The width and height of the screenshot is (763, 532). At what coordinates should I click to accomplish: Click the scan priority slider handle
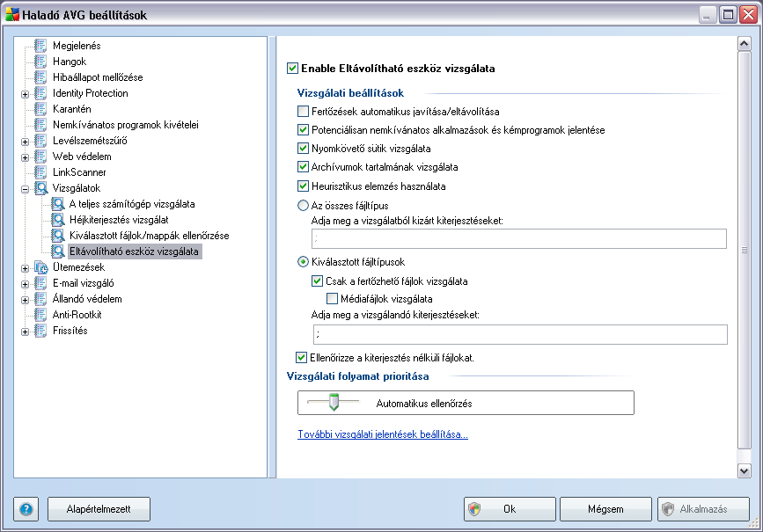[x=334, y=402]
